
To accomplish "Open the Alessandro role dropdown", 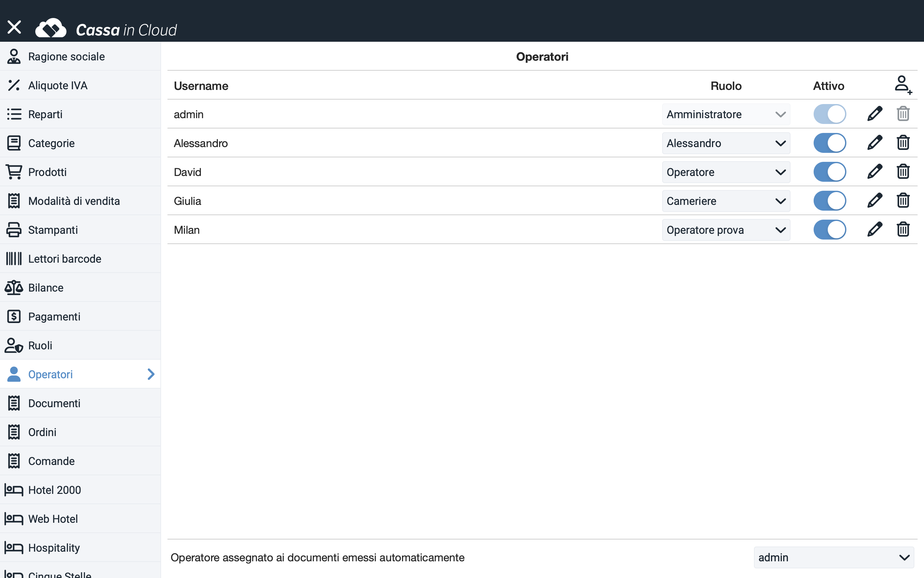I will point(726,143).
